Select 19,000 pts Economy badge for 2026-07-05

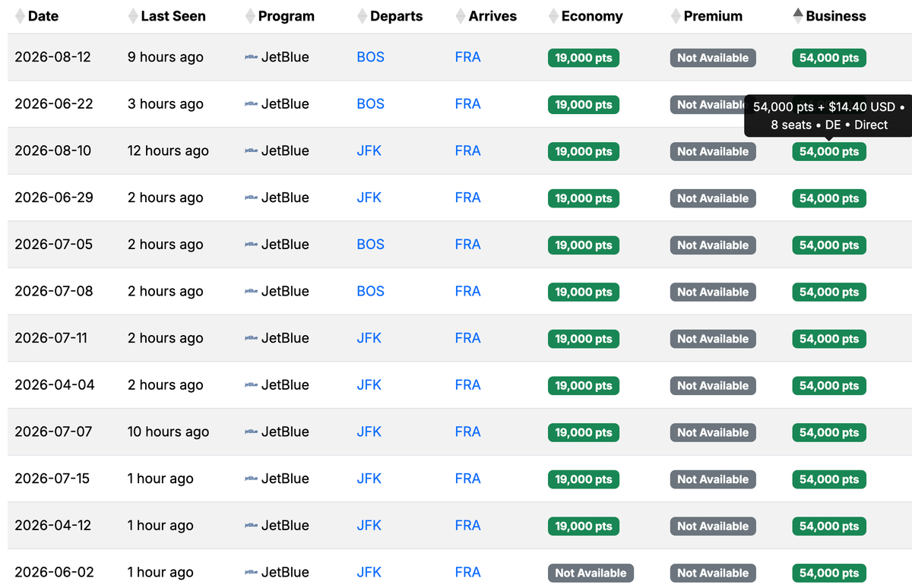coord(583,245)
